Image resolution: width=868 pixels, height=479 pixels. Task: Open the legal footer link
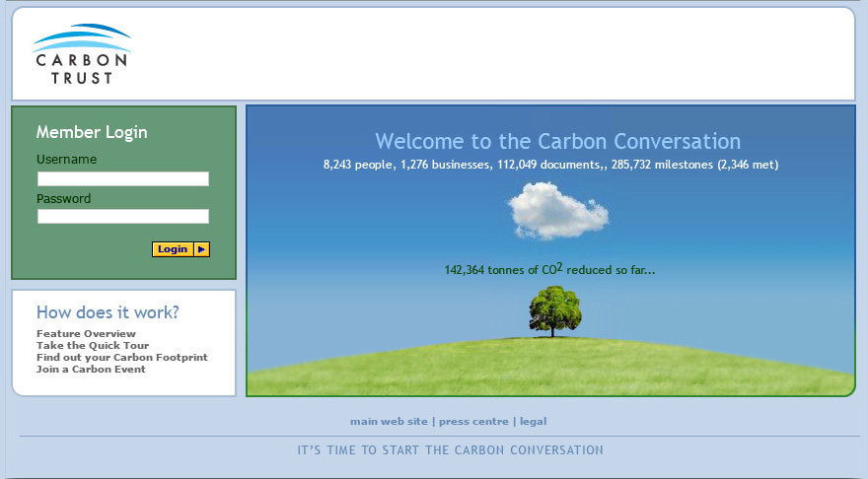coord(533,422)
